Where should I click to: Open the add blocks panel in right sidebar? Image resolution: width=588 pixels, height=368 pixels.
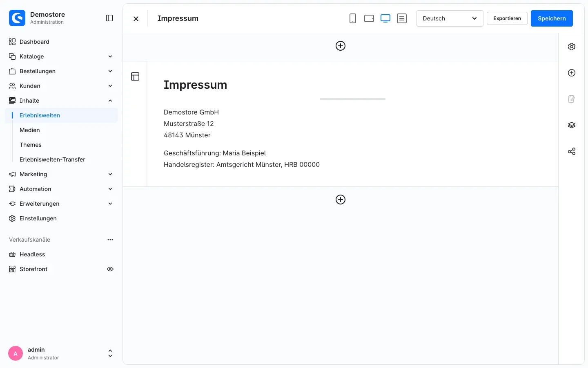pyautogui.click(x=572, y=73)
